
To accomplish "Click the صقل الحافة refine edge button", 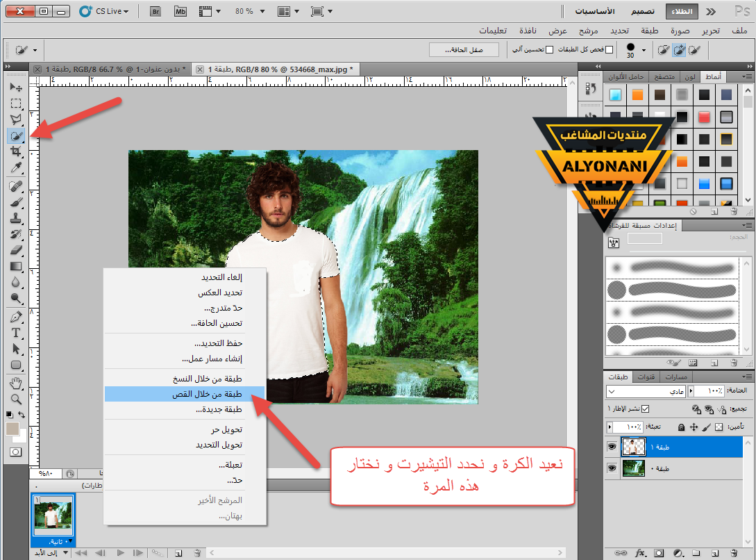I will point(464,50).
